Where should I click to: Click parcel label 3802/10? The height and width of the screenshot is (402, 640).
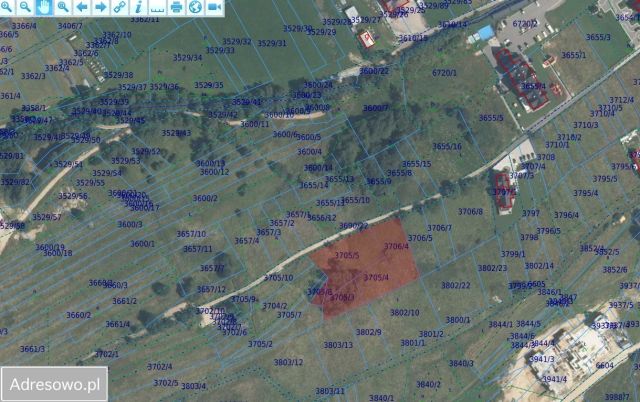click(x=404, y=313)
